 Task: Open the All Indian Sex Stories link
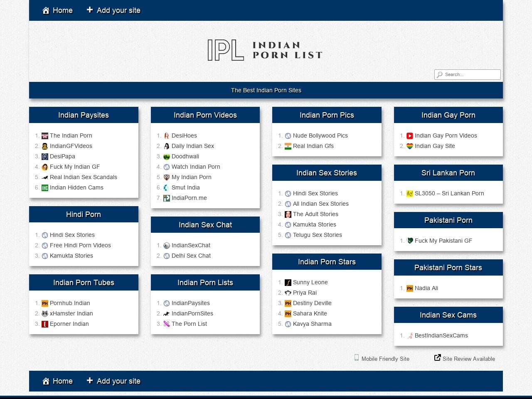click(x=321, y=204)
